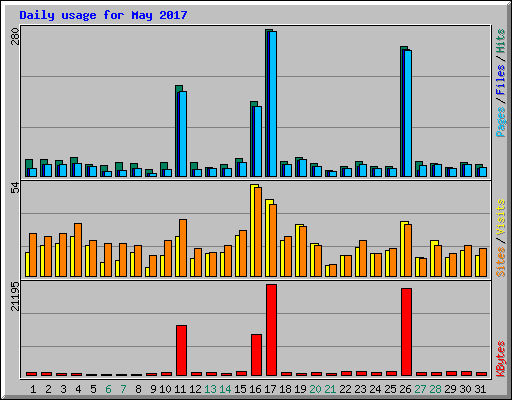Screen dimensions: 512x400
Task: Select green weekend day label 13
Action: coord(210,389)
